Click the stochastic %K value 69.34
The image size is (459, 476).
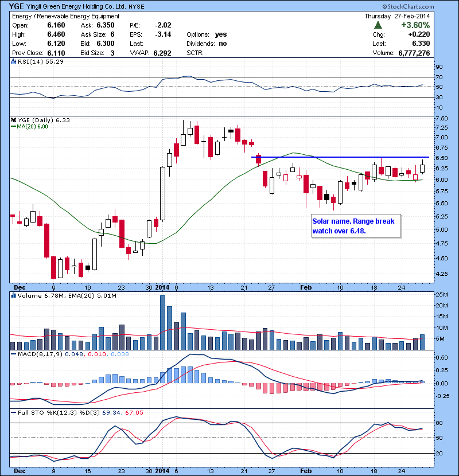pyautogui.click(x=111, y=412)
